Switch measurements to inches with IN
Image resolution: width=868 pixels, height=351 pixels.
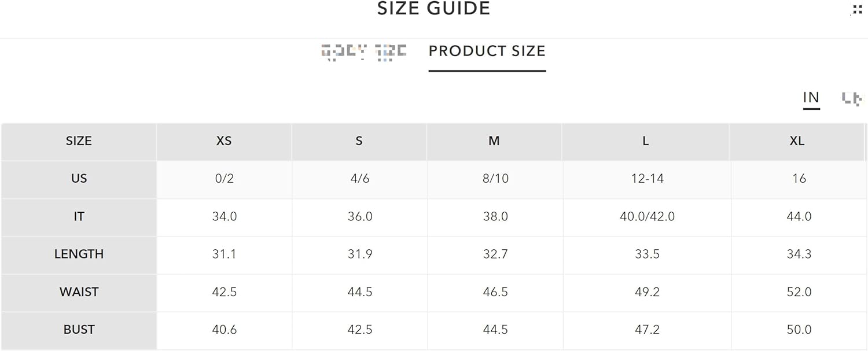click(x=811, y=98)
